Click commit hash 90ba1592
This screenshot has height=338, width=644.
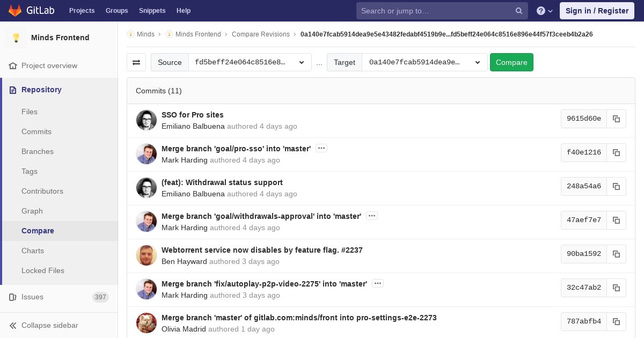584,254
